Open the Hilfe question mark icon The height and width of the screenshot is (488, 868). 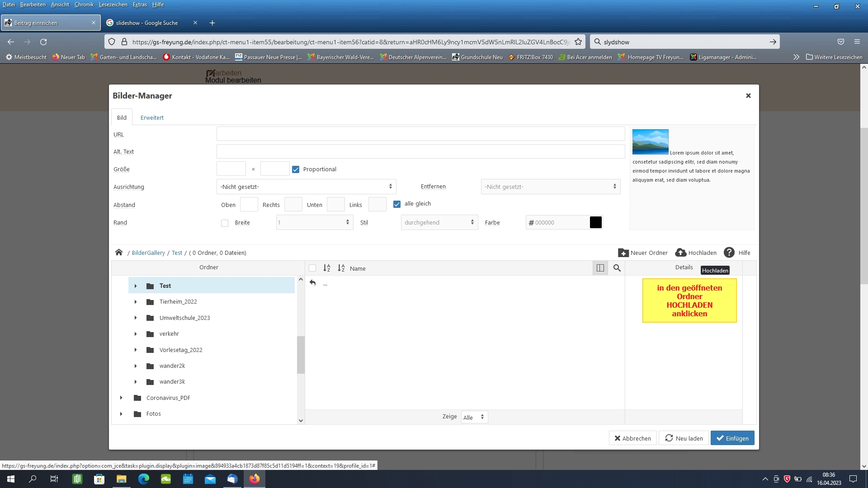point(729,253)
